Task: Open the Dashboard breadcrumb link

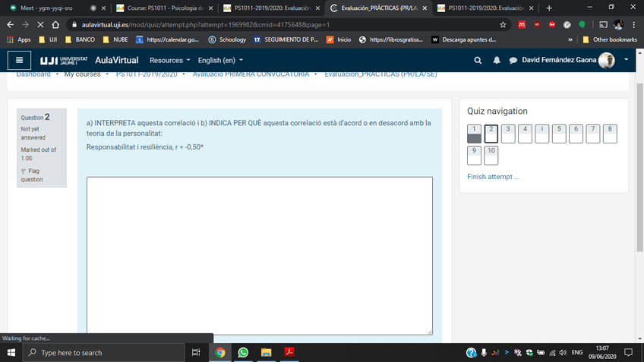Action: (33, 74)
